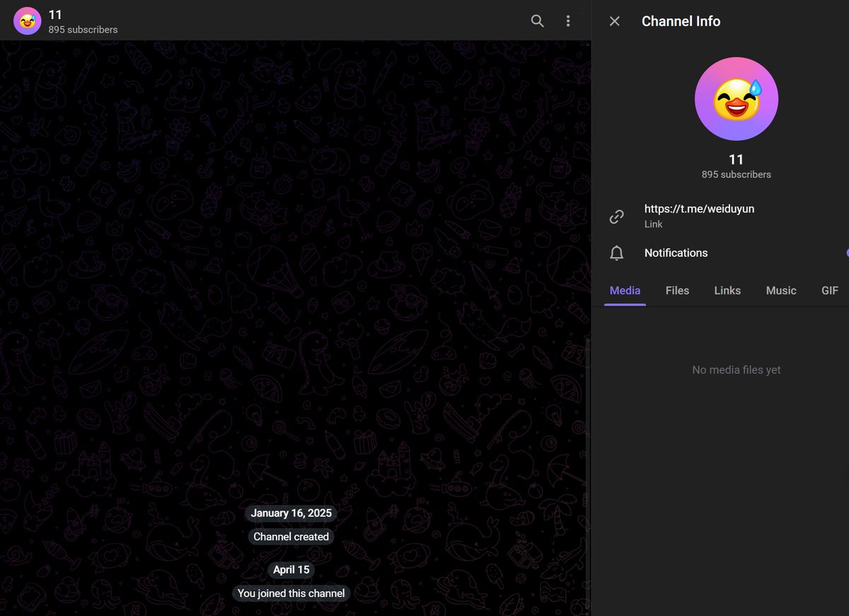
Task: Click the 'You joined this channel' message
Action: tap(291, 593)
